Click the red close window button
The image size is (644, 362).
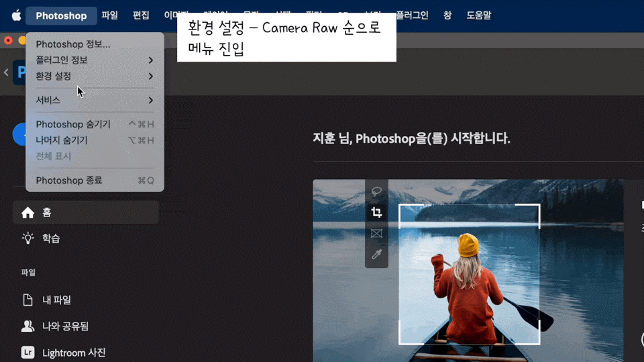click(8, 40)
